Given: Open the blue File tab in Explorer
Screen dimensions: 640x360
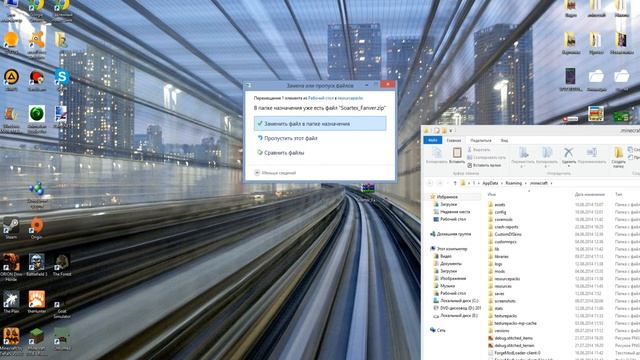Looking at the screenshot, I should 432,140.
